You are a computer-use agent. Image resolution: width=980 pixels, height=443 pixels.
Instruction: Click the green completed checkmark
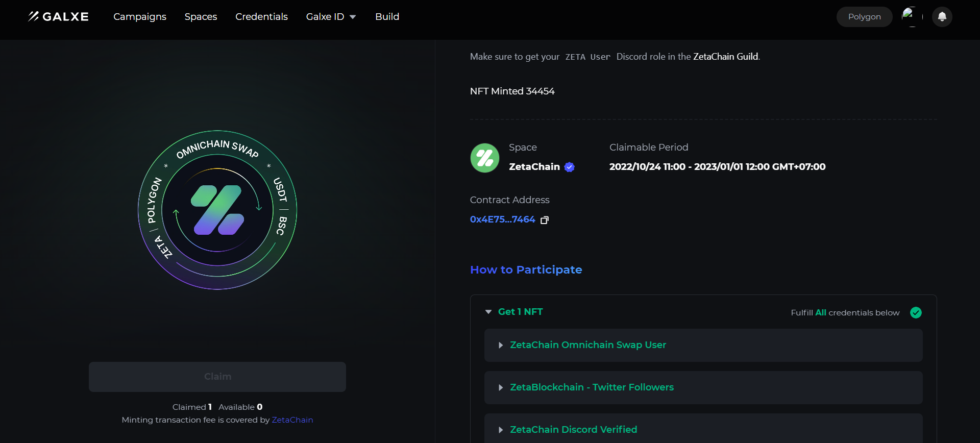coord(916,312)
